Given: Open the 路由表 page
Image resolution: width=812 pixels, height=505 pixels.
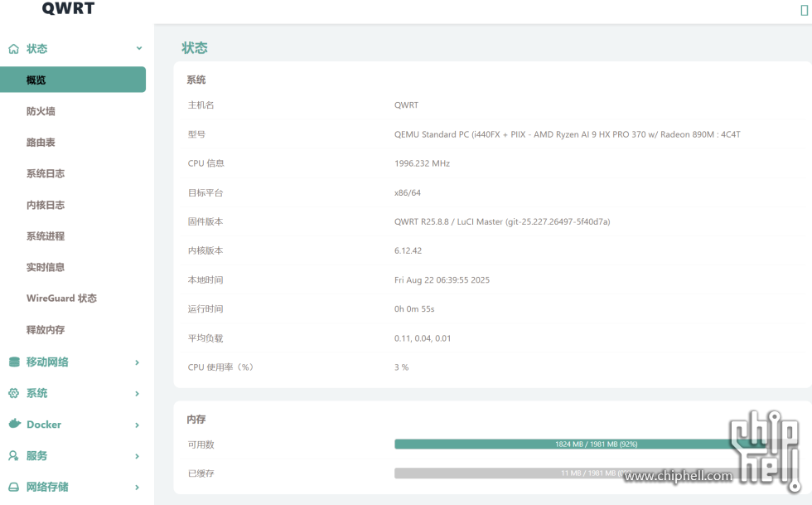Looking at the screenshot, I should 41,142.
